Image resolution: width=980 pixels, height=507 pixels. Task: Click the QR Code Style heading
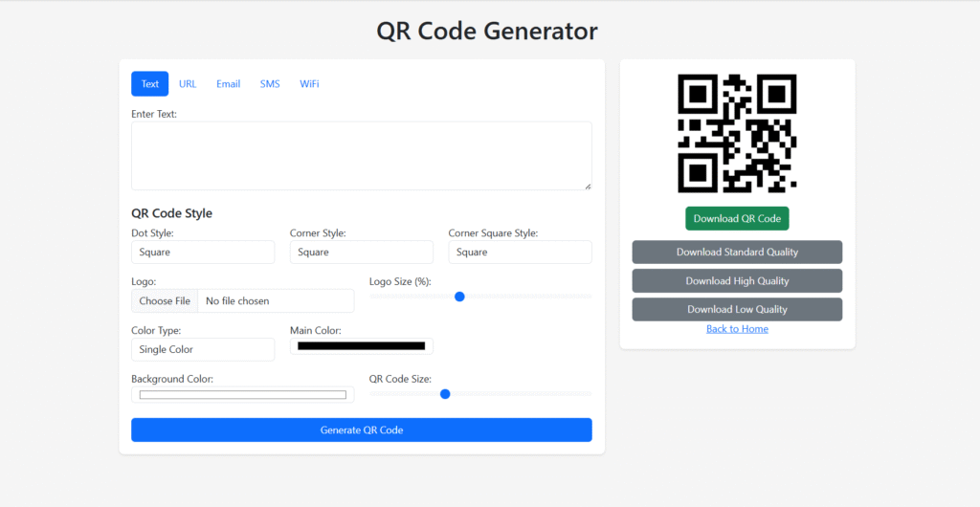tap(172, 213)
